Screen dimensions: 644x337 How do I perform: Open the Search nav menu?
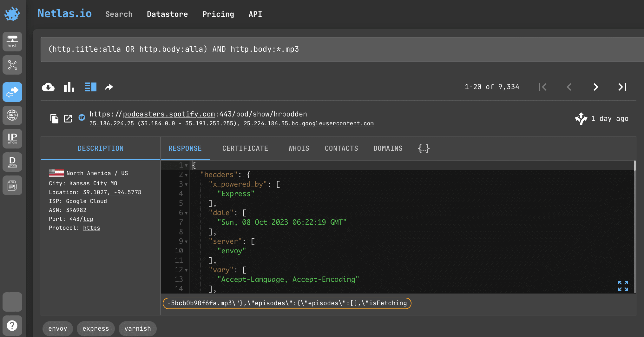119,14
